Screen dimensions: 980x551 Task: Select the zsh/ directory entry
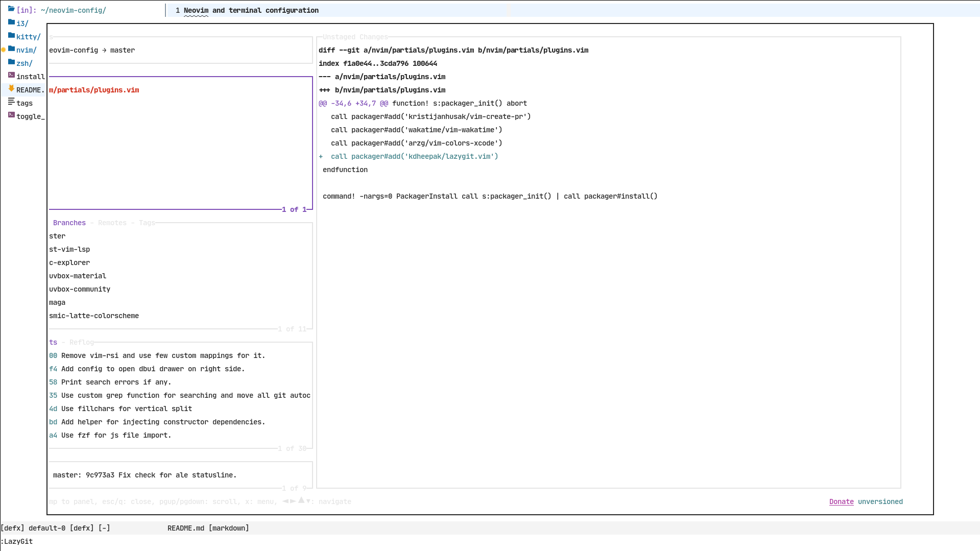(25, 63)
